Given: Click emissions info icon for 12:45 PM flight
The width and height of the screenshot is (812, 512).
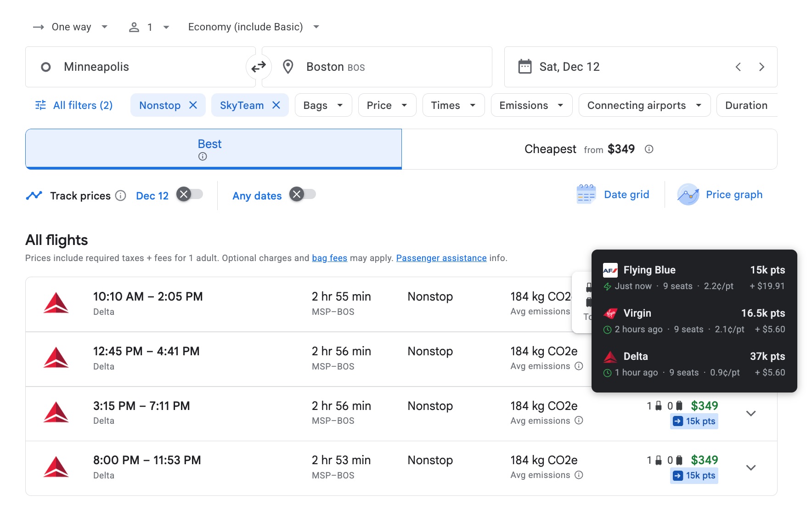Looking at the screenshot, I should click(579, 366).
